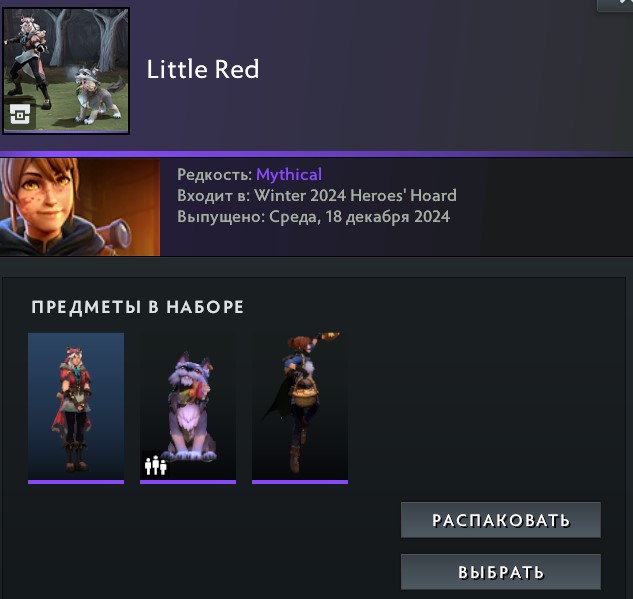Image resolution: width=633 pixels, height=599 pixels.
Task: Click the РАСПАКОВАТЬ button
Action: 501,520
